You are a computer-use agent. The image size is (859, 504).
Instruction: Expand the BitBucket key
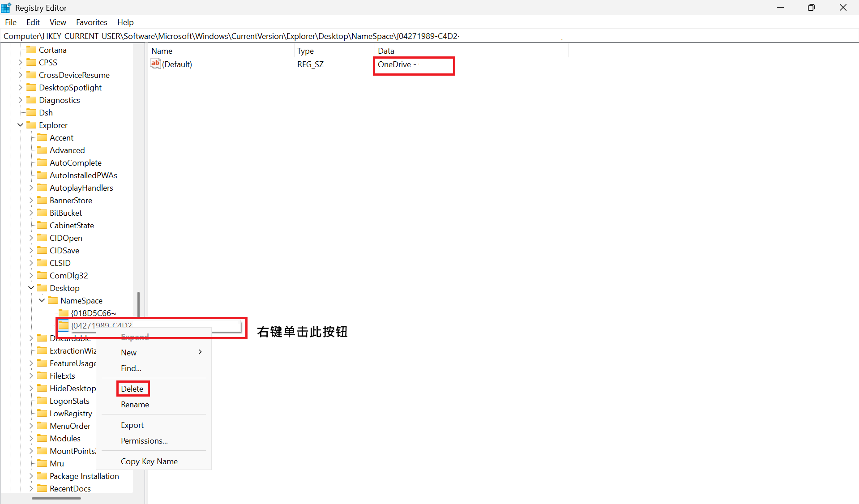coord(31,213)
